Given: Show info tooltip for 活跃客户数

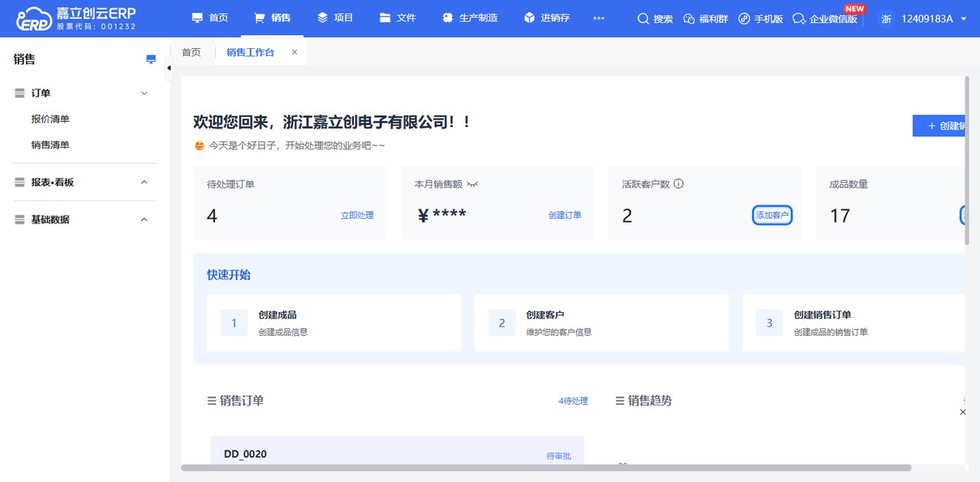Looking at the screenshot, I should (678, 184).
